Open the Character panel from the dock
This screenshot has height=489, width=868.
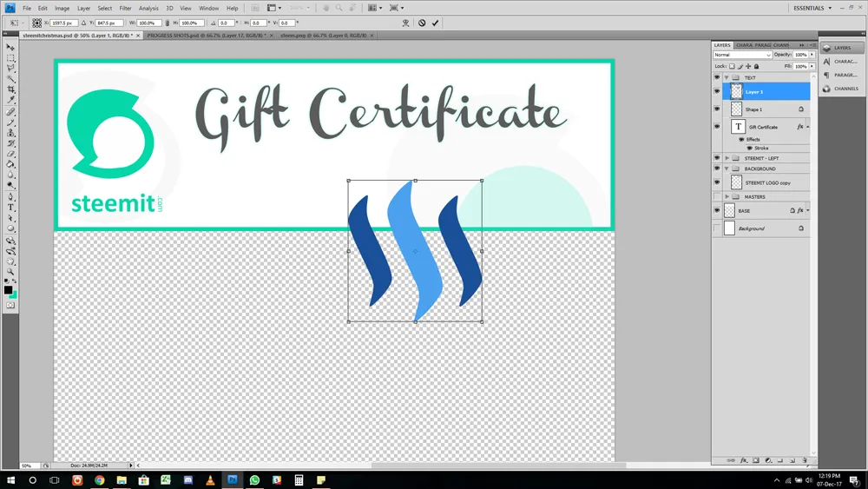click(841, 62)
